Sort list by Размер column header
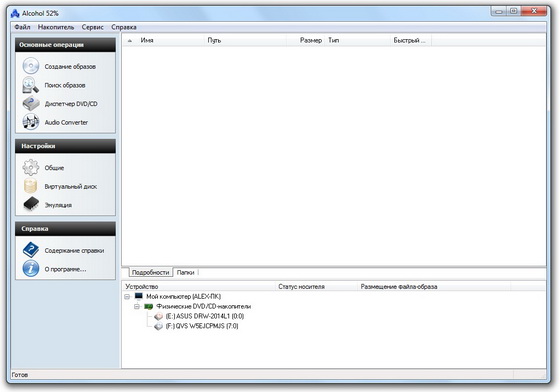This screenshot has height=392, width=560. (x=311, y=40)
